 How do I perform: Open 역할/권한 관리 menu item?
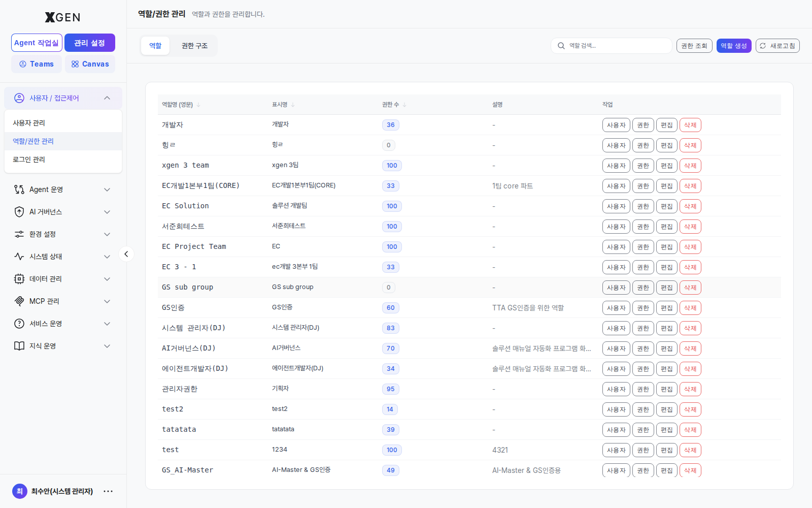pos(63,141)
